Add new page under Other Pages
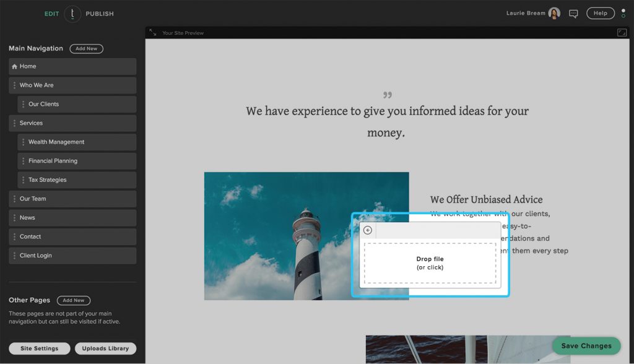634x364 pixels. pos(74,300)
